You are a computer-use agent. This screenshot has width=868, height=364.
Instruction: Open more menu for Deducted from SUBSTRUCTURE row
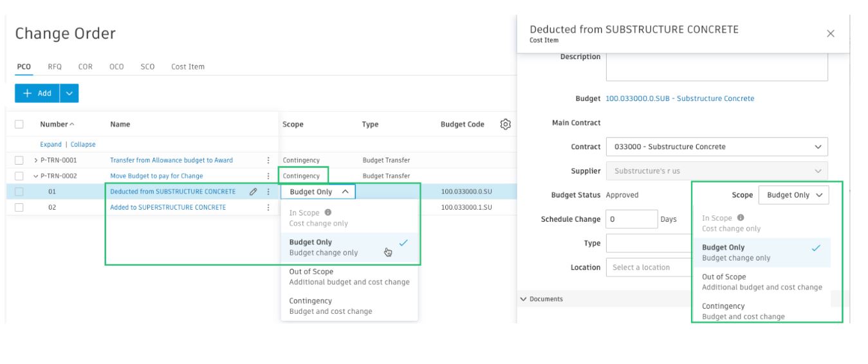268,192
